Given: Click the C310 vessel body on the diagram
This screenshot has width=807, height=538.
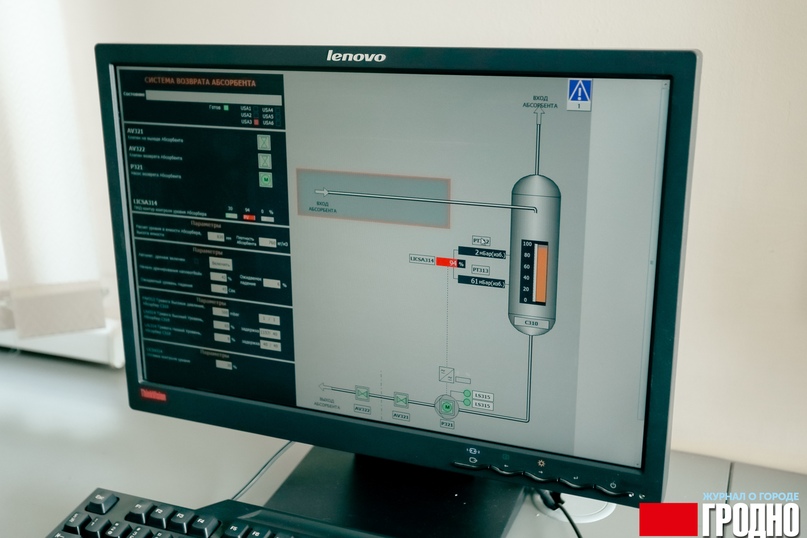Looking at the screenshot, I should click(x=535, y=255).
